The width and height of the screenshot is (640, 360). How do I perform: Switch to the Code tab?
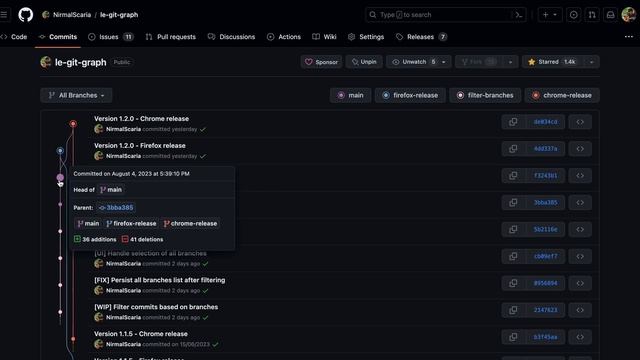click(x=15, y=37)
